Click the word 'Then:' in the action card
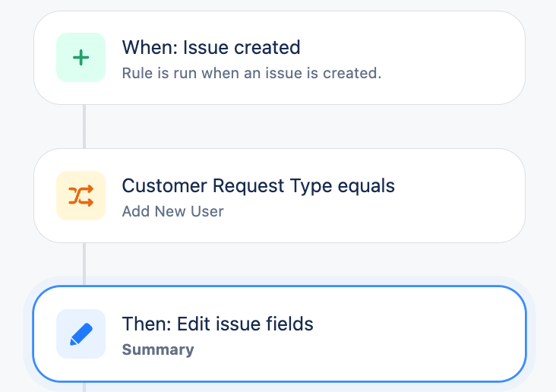This screenshot has width=556, height=392. pyautogui.click(x=147, y=324)
